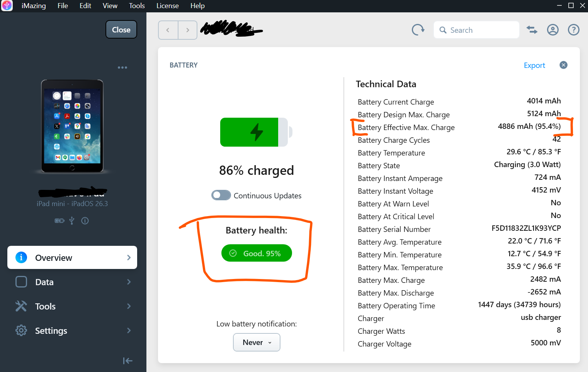
Task: Open the user account icon
Action: [x=553, y=30]
